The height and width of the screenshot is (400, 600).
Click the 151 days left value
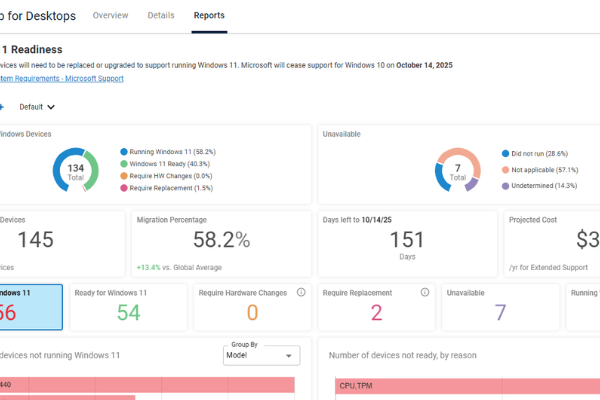407,240
